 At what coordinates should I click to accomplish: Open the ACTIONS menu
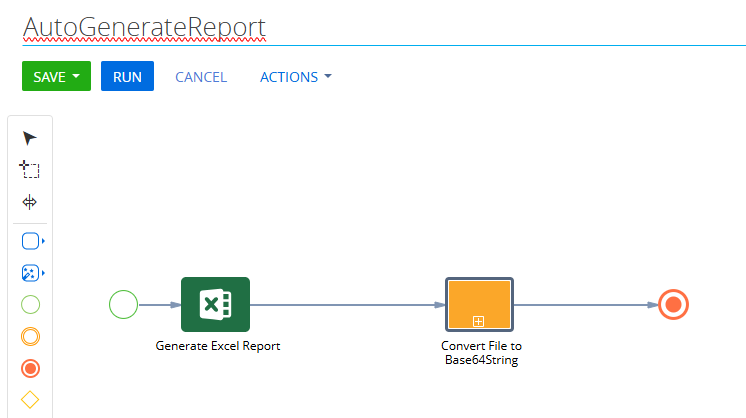(x=295, y=77)
